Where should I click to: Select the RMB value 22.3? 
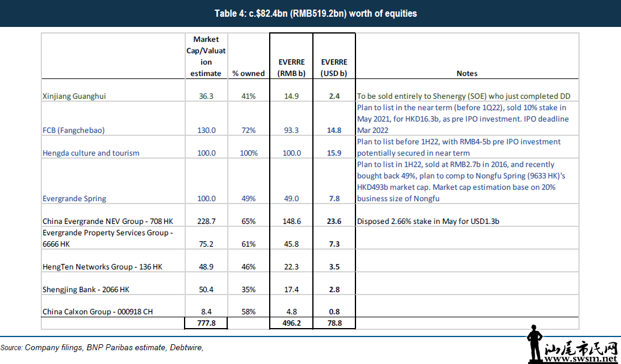(x=291, y=266)
